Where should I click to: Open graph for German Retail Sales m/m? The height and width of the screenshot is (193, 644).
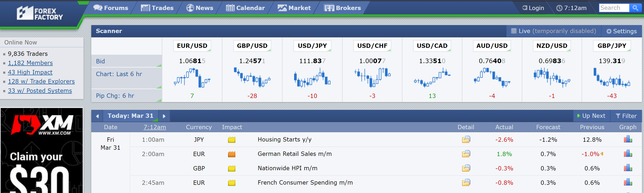[x=628, y=153]
